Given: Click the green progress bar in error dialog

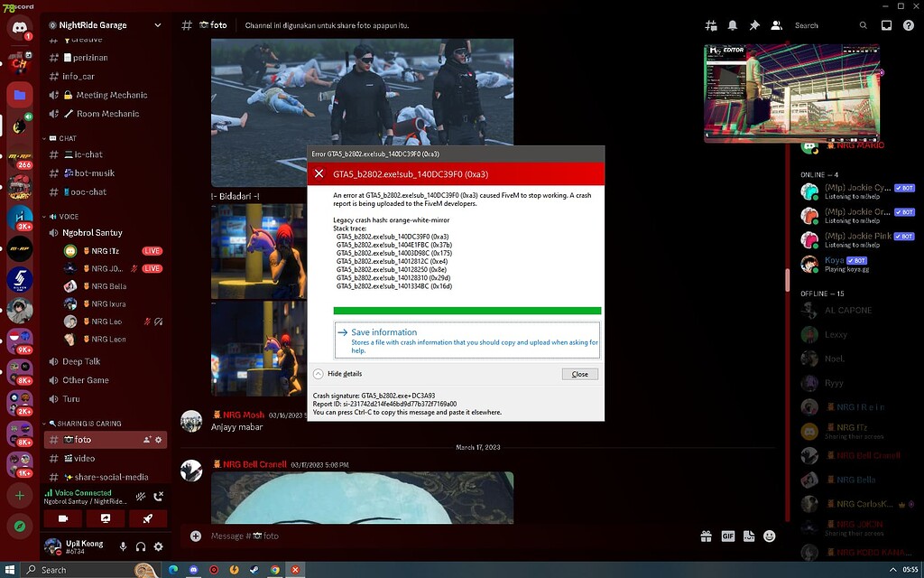Looking at the screenshot, I should coord(467,311).
